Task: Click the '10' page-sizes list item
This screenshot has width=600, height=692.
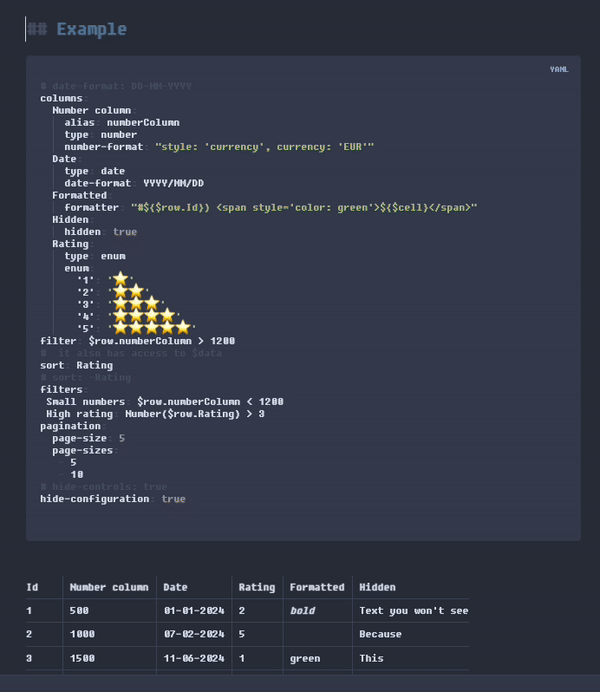Action: 77,475
